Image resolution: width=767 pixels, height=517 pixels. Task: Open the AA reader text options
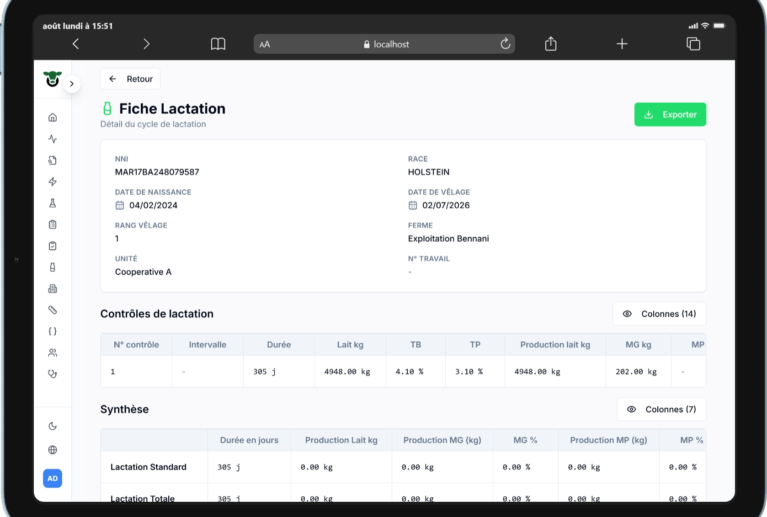point(265,45)
